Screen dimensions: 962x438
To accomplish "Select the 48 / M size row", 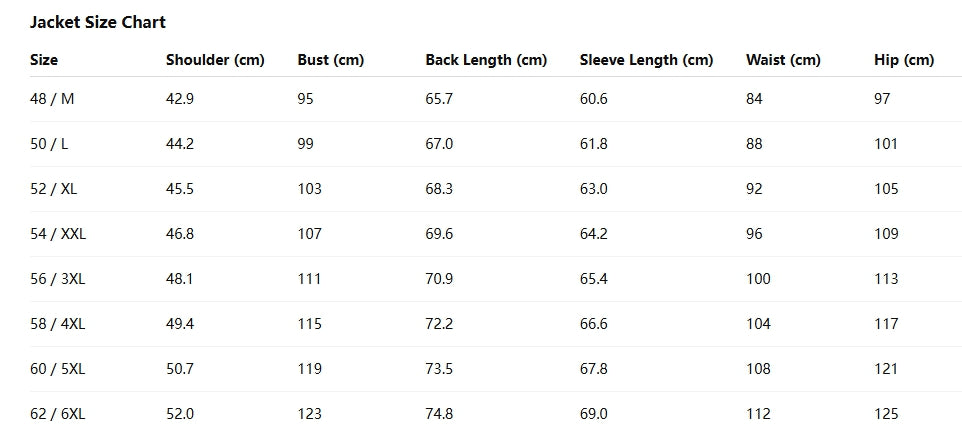I will coord(53,99).
